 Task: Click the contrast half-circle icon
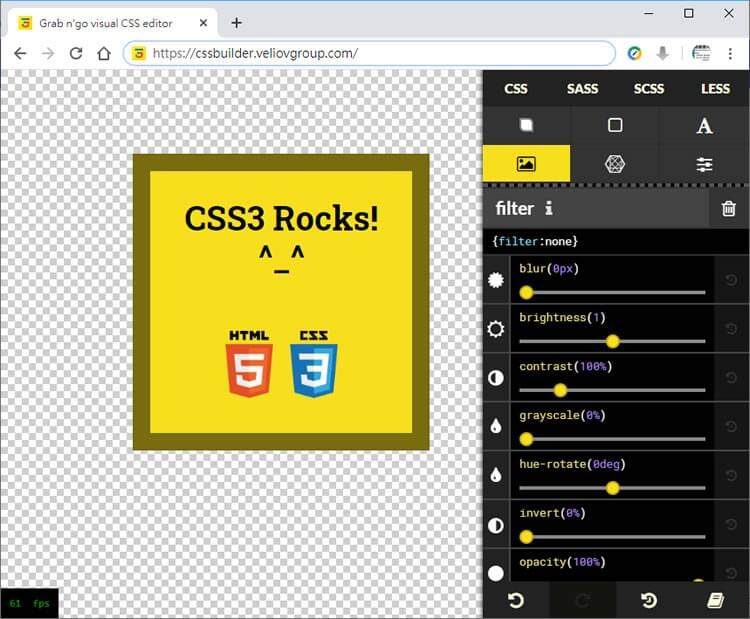click(496, 378)
